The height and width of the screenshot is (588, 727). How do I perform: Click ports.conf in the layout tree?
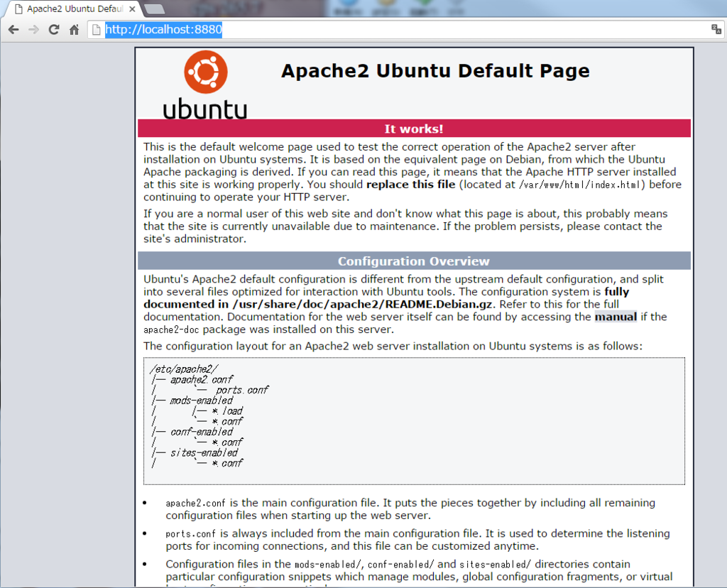click(x=241, y=391)
